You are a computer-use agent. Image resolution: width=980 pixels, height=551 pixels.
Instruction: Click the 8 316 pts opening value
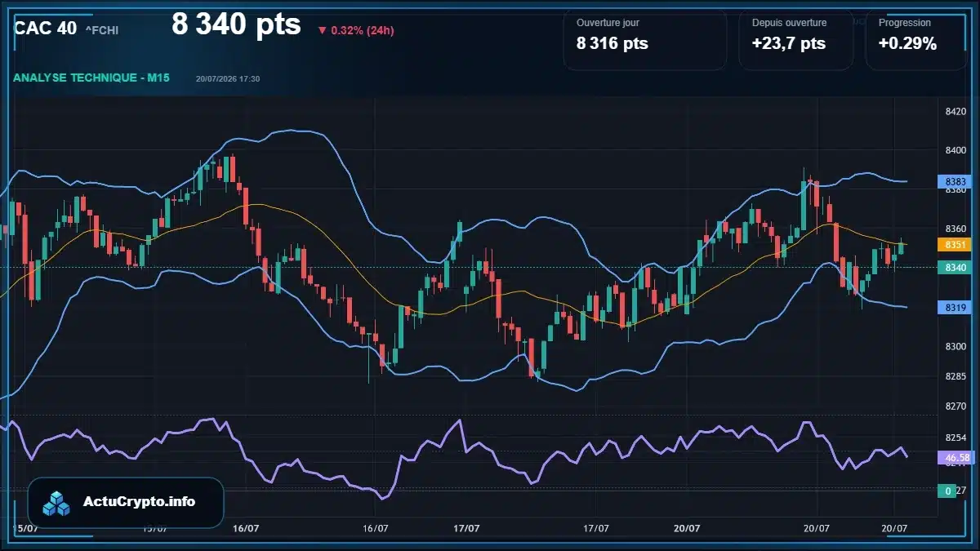[612, 44]
